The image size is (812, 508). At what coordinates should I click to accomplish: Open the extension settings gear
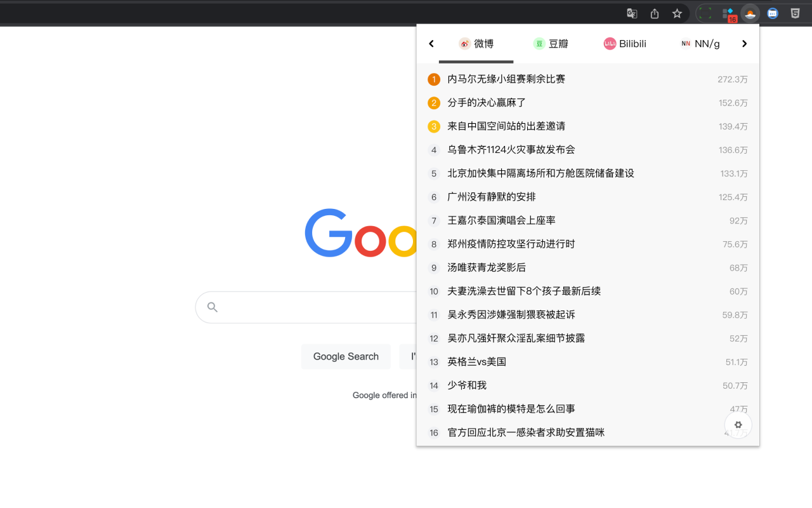(x=738, y=425)
